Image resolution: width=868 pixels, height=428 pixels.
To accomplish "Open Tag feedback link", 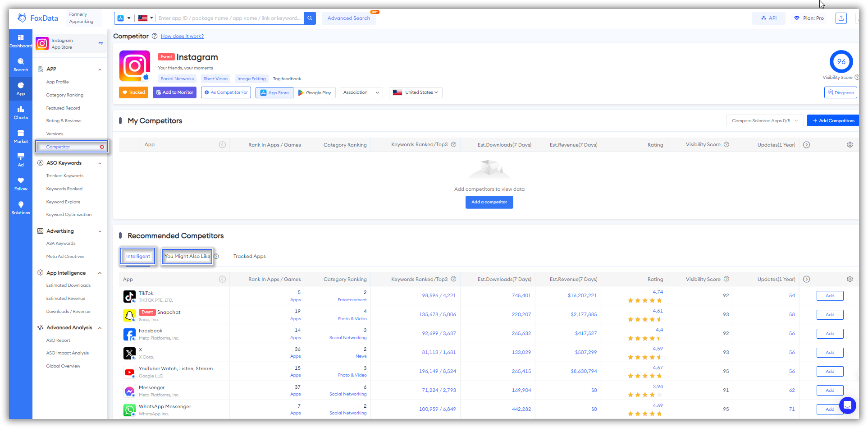I will (287, 79).
